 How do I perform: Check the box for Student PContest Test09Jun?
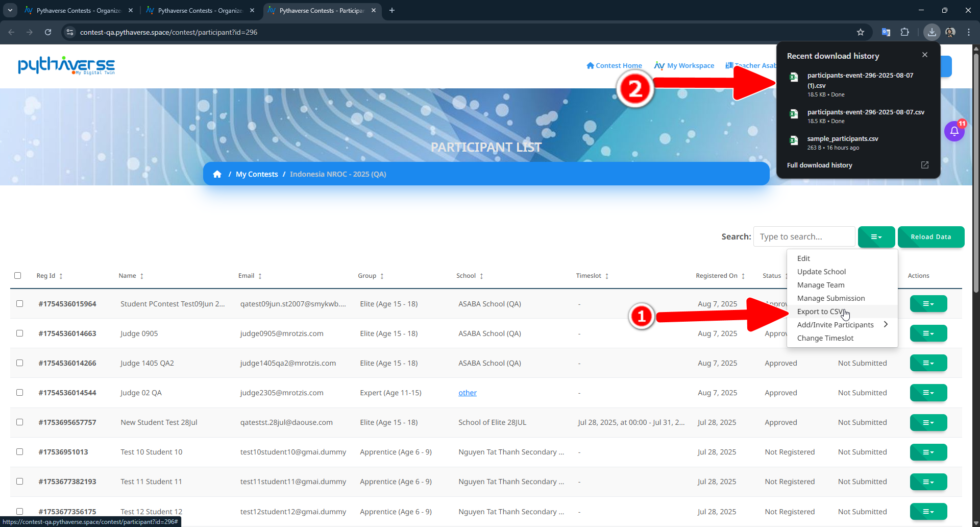tap(20, 303)
